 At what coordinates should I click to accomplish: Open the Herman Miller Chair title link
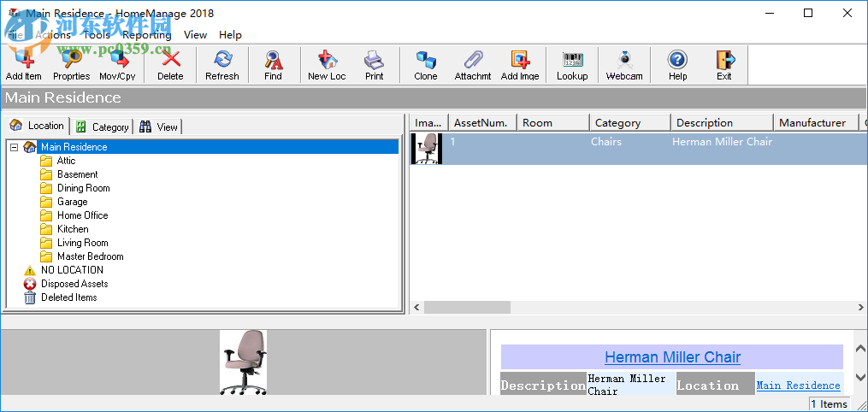[672, 357]
